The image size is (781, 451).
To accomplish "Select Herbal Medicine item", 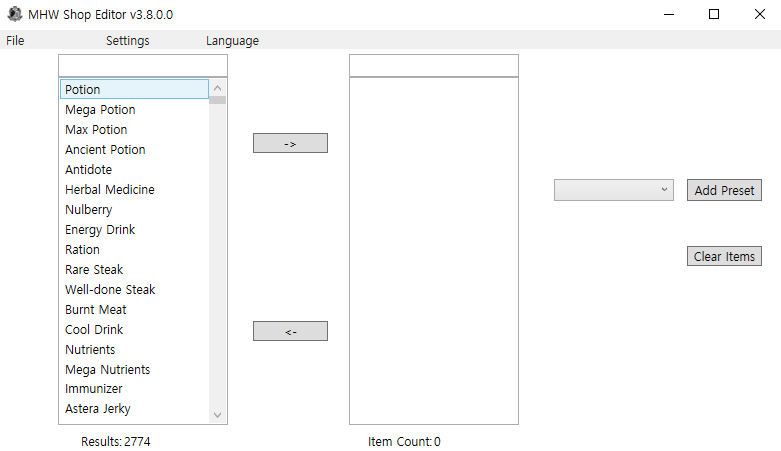I will 134,189.
